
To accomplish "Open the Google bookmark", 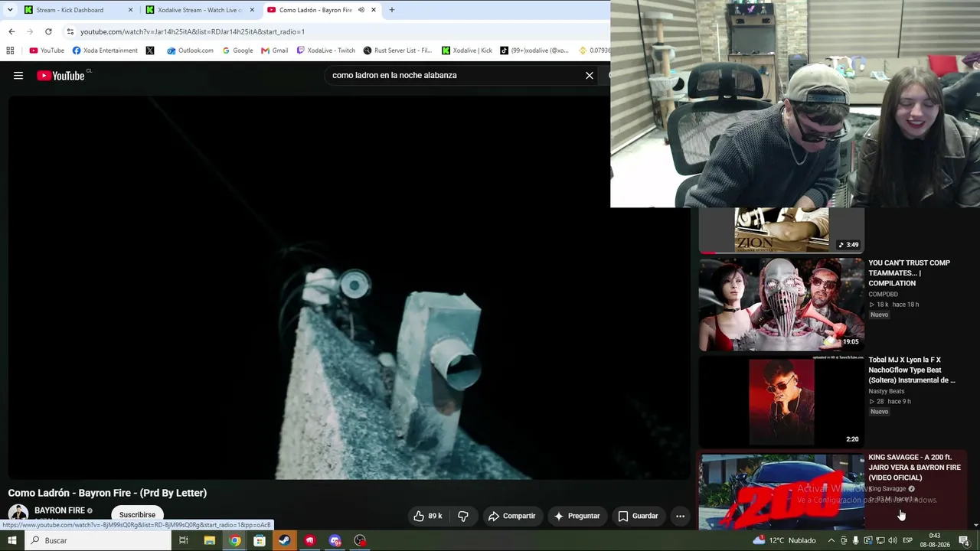I will (237, 51).
